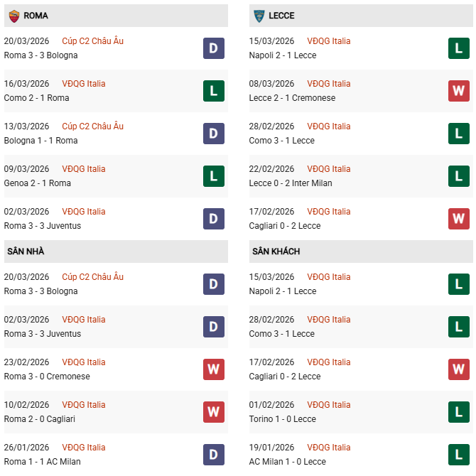Click the SÂN KHÁCH section header
The image size is (476, 476).
tap(276, 251)
